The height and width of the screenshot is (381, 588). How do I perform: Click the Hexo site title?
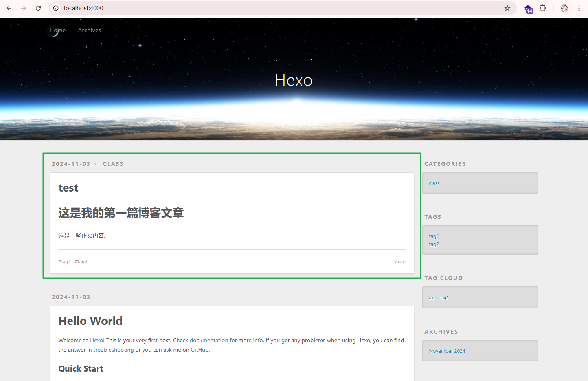click(294, 80)
